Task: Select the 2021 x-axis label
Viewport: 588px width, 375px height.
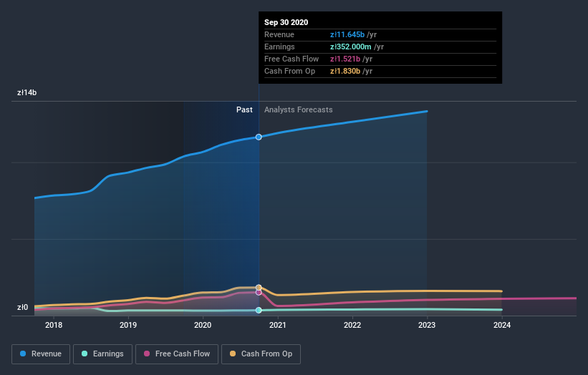Action: click(277, 325)
